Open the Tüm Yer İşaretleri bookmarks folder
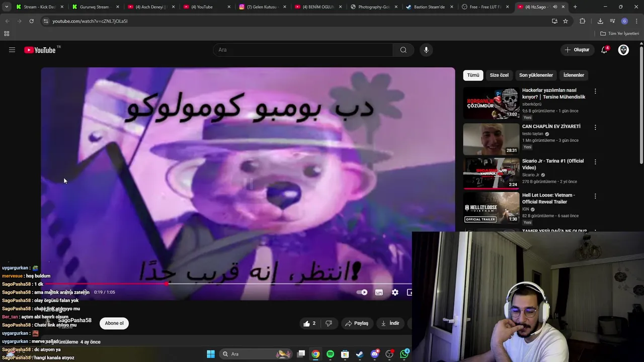Screen dimensions: 644x362 (619, 34)
